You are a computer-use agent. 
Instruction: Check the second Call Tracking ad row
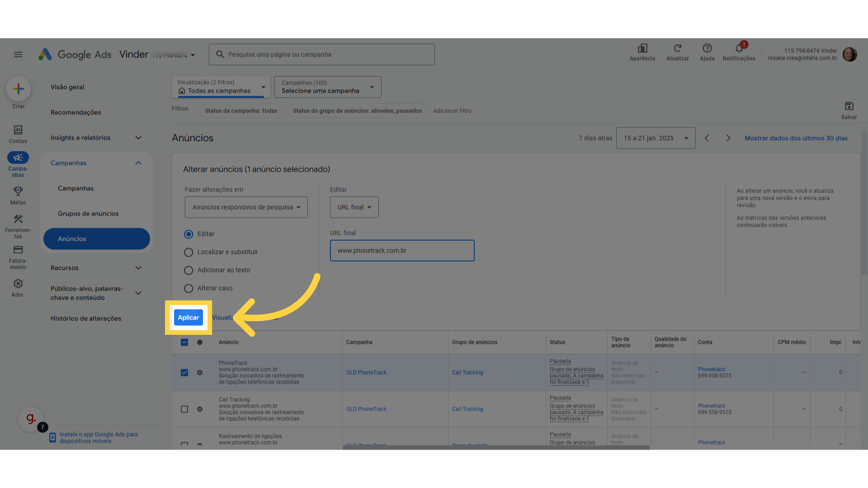coord(184,409)
